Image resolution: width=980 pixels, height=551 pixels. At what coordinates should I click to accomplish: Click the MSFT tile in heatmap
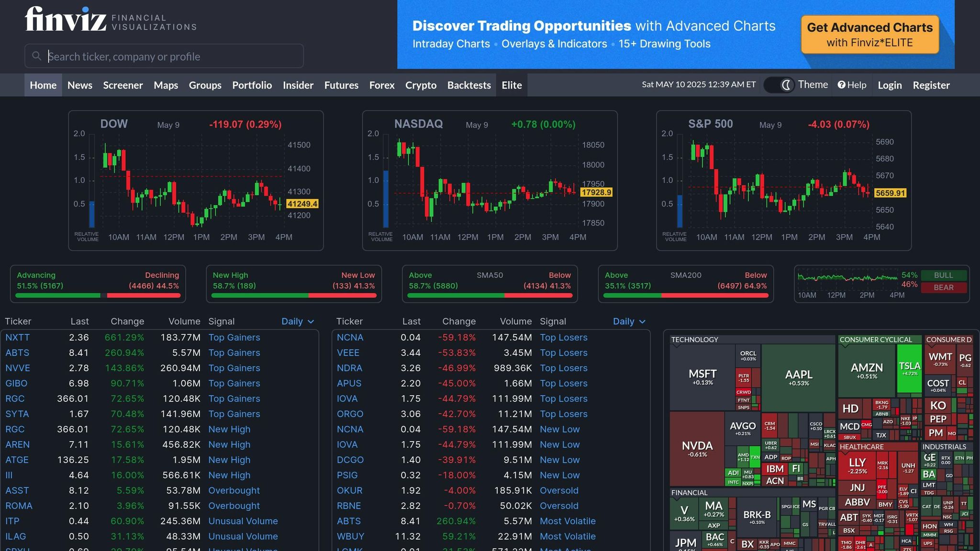[x=702, y=377]
